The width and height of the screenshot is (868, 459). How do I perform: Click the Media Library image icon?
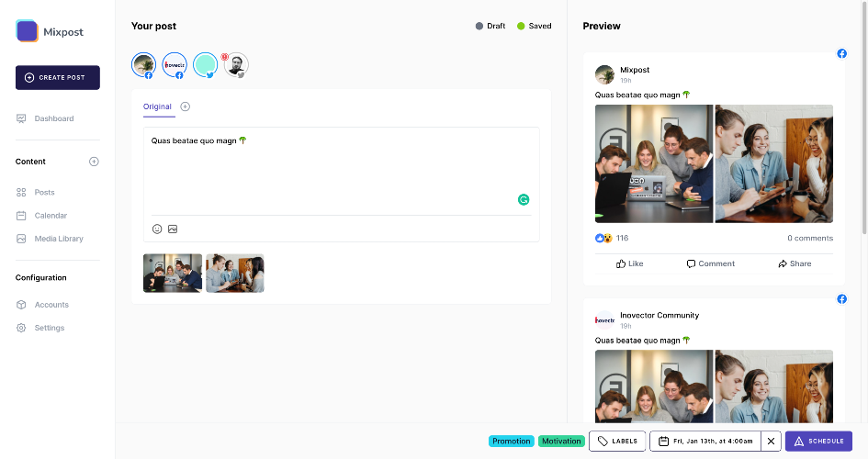(21, 239)
